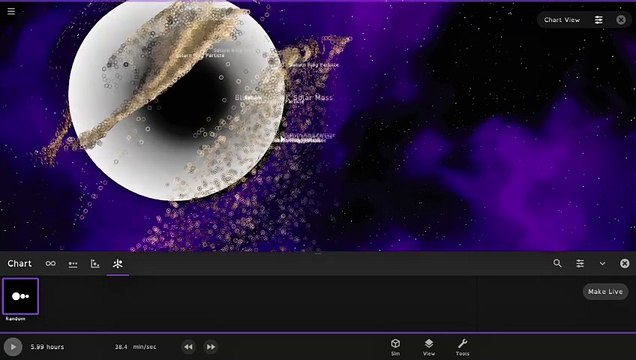The width and height of the screenshot is (636, 360).
Task: Select the Random chart thumbnail
Action: coord(20,296)
